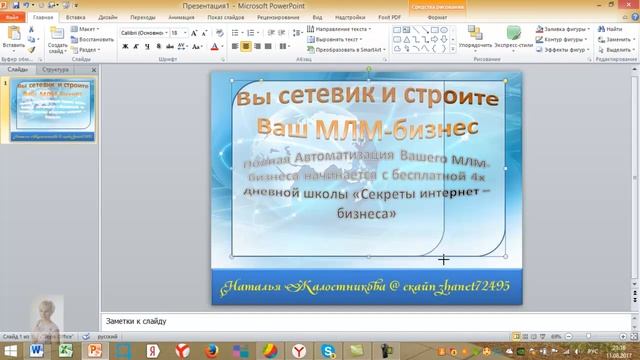Open the File (Файл) button
Image resolution: width=640 pixels, height=360 pixels.
(13, 18)
